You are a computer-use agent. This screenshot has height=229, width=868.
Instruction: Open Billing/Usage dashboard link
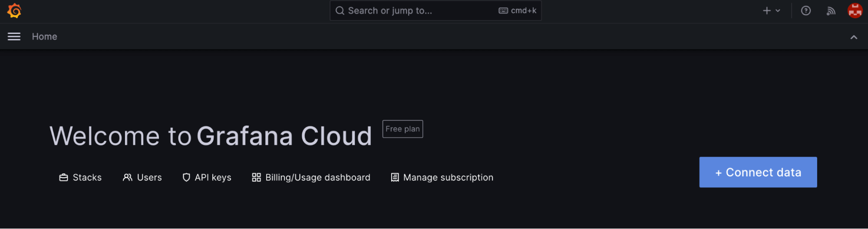pos(311,177)
